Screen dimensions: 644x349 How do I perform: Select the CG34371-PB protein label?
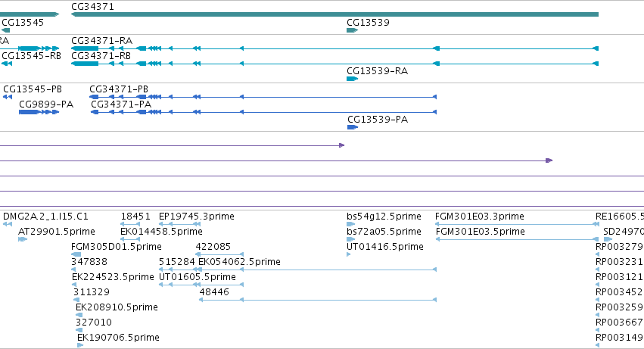coord(119,89)
